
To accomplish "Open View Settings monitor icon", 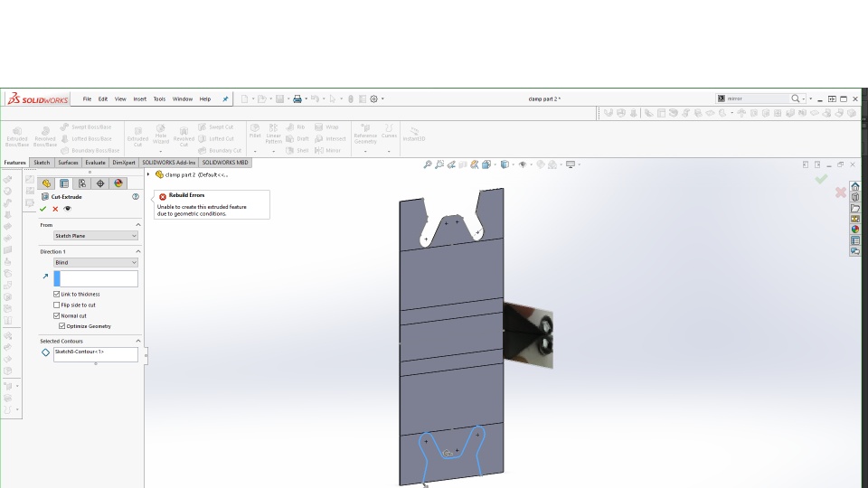I will [571, 164].
